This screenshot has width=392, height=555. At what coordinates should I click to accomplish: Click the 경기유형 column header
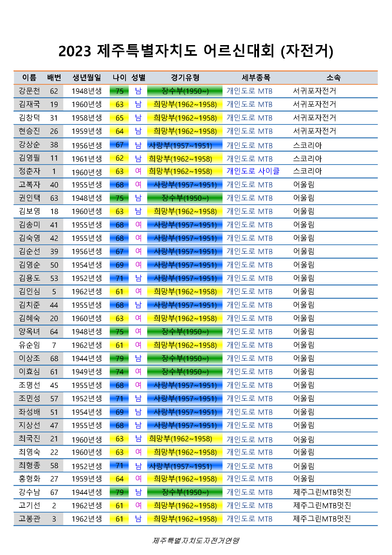pyautogui.click(x=185, y=78)
